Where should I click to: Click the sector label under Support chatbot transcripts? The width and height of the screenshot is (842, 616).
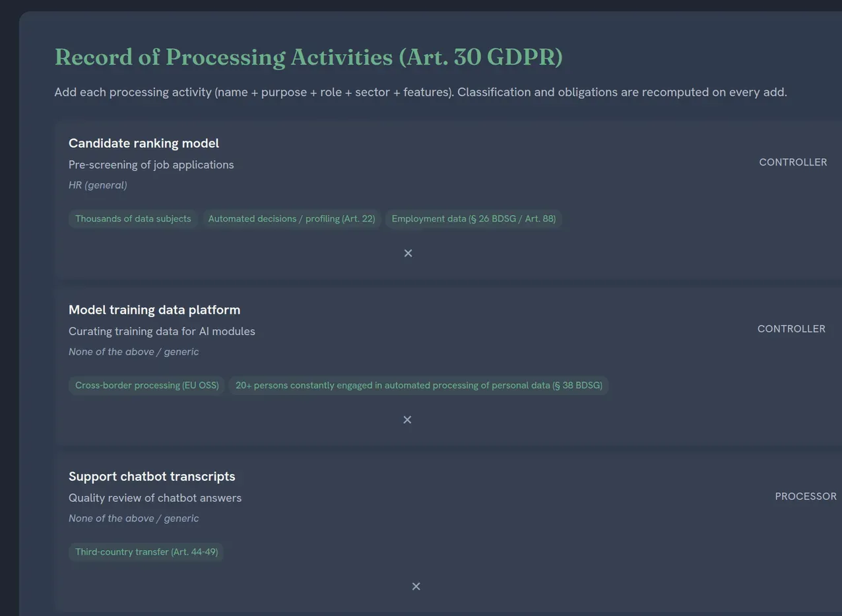[x=133, y=518]
